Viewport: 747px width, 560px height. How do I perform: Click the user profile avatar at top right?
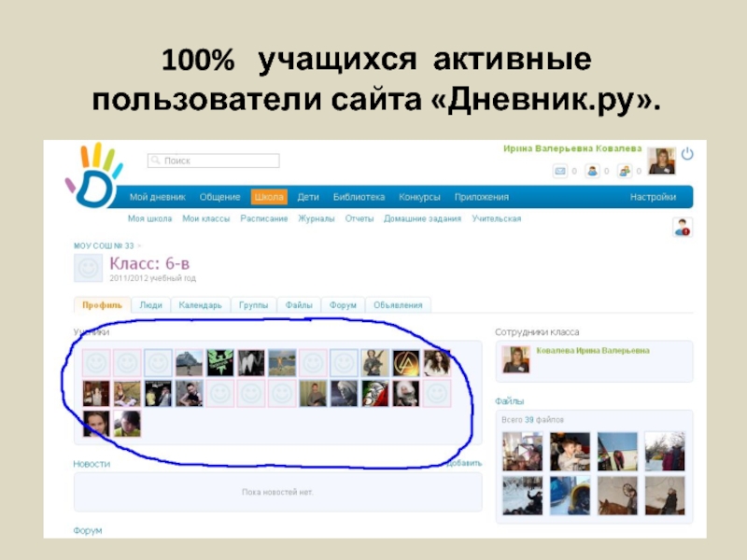661,161
